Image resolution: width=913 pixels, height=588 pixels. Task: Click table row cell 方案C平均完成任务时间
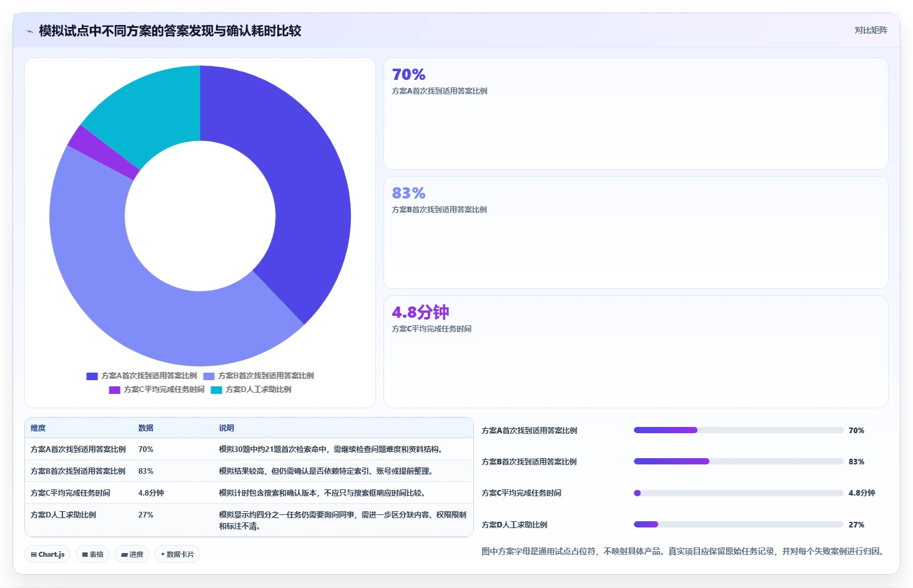point(71,493)
